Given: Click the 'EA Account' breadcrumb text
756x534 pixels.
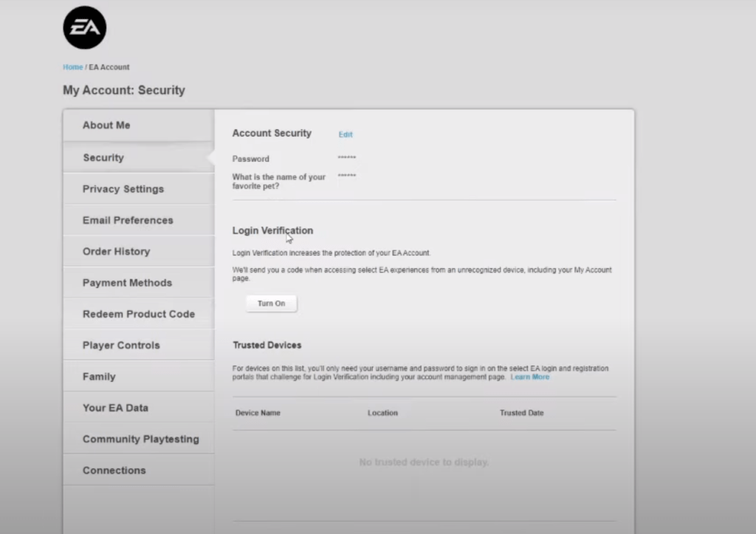Looking at the screenshot, I should 109,67.
